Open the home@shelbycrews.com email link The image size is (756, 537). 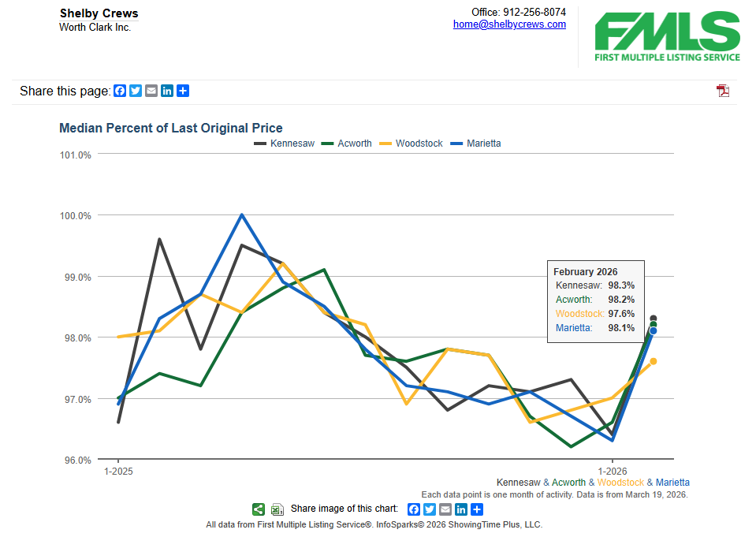(509, 24)
